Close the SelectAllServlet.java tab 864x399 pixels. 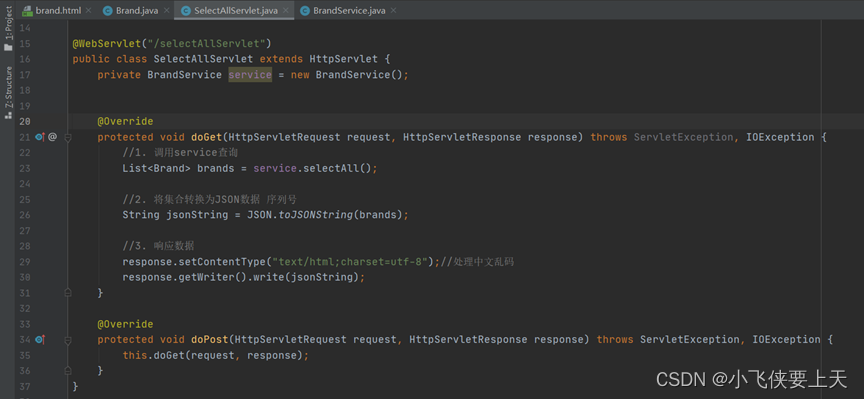point(285,10)
